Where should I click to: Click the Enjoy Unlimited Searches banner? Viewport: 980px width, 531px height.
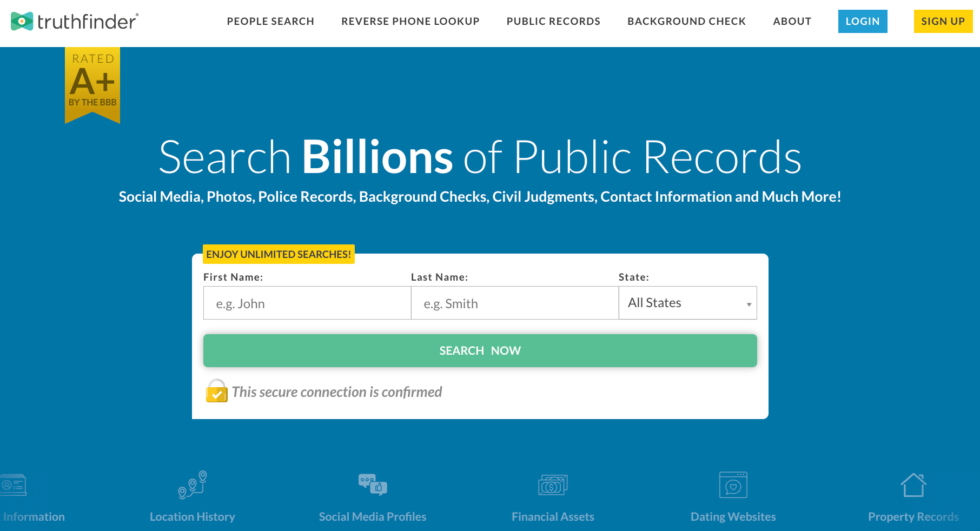(x=279, y=254)
